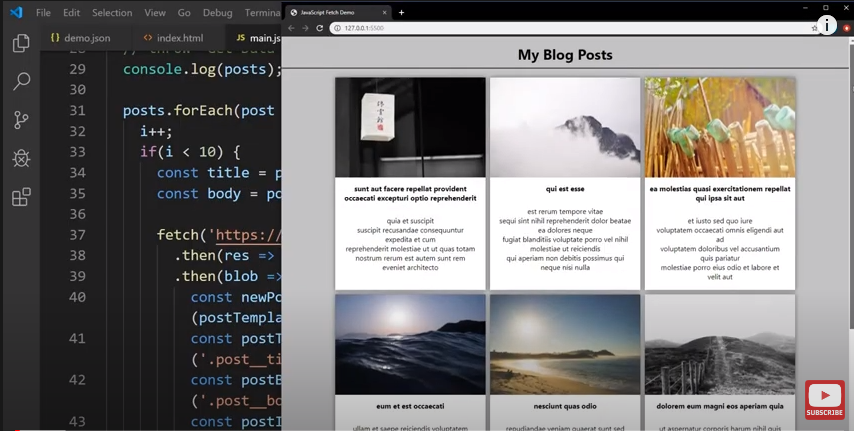
Task: Click the browser forward arrow
Action: coord(305,28)
